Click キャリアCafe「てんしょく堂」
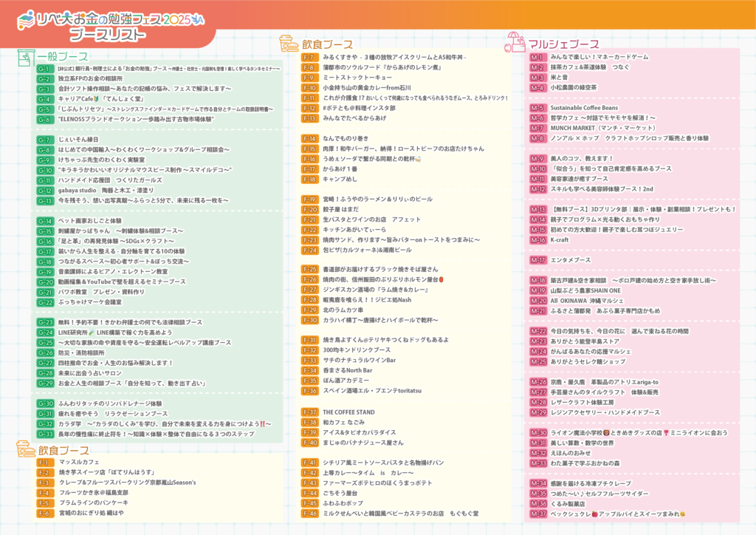The width and height of the screenshot is (756, 535). click(x=90, y=99)
